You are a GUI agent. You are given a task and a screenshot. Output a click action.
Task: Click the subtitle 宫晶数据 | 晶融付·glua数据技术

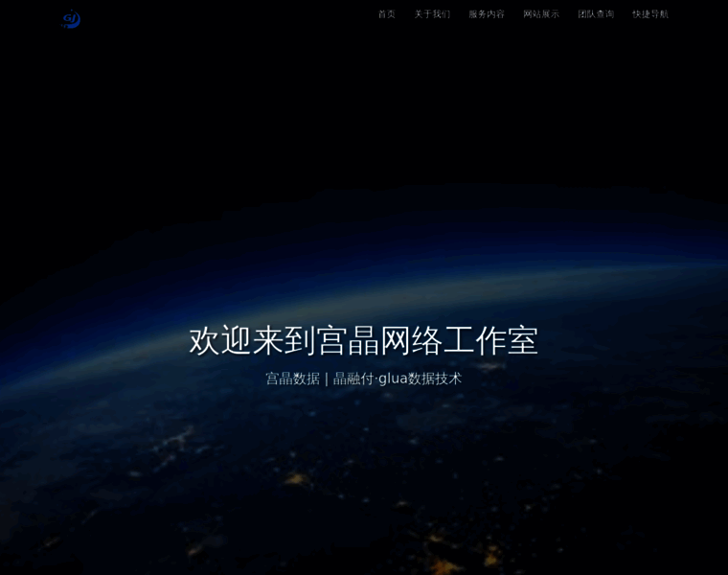364,379
